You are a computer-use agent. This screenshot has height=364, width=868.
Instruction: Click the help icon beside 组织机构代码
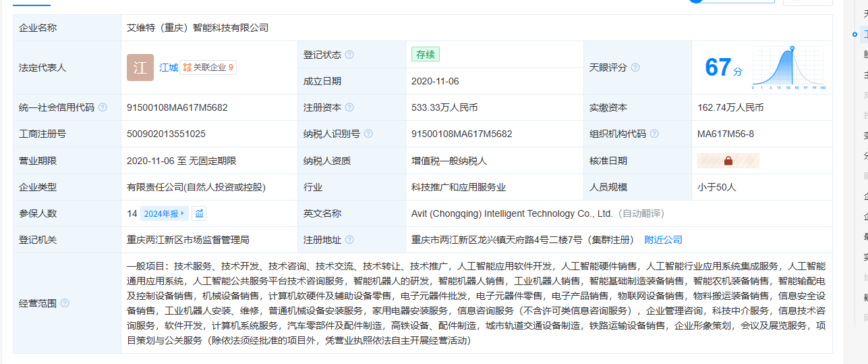654,134
